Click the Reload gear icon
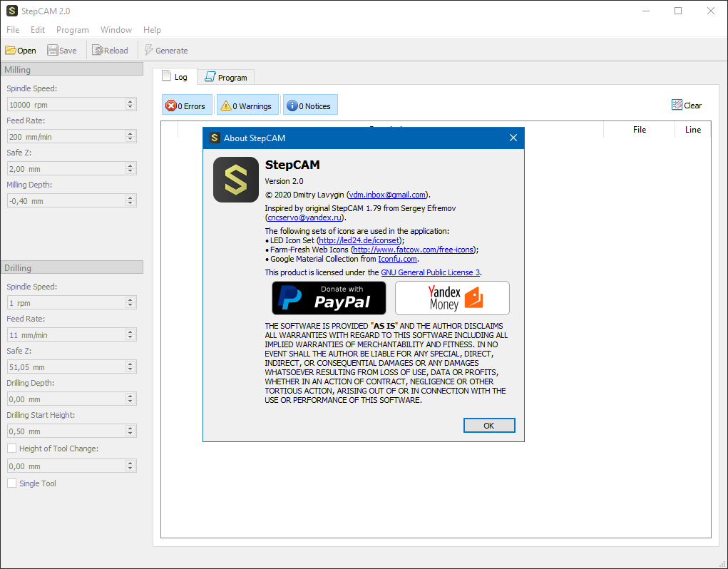 (98, 50)
